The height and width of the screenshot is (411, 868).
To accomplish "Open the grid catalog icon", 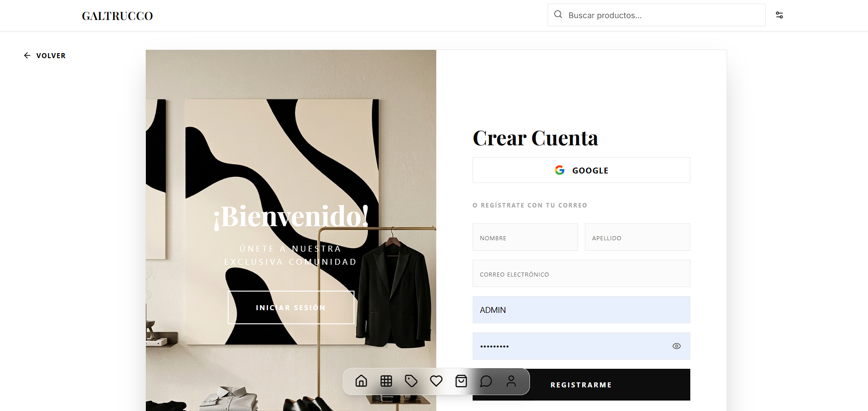I will pyautogui.click(x=386, y=381).
